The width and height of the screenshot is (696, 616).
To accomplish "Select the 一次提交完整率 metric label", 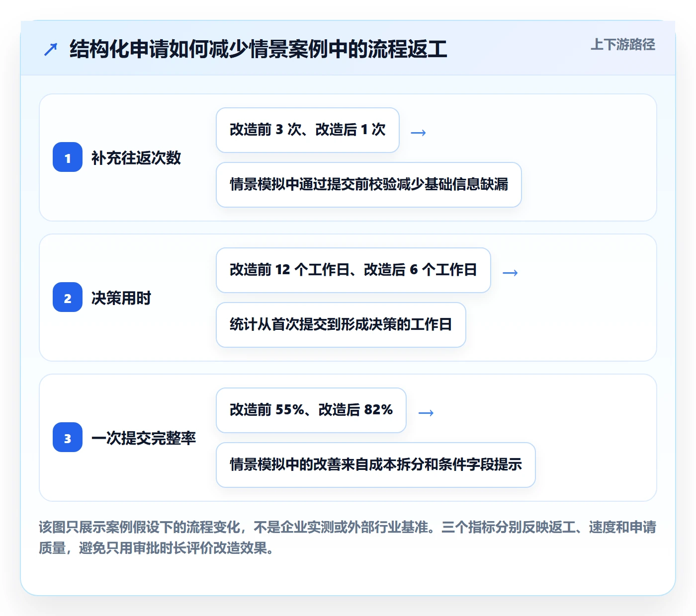I will click(x=144, y=438).
